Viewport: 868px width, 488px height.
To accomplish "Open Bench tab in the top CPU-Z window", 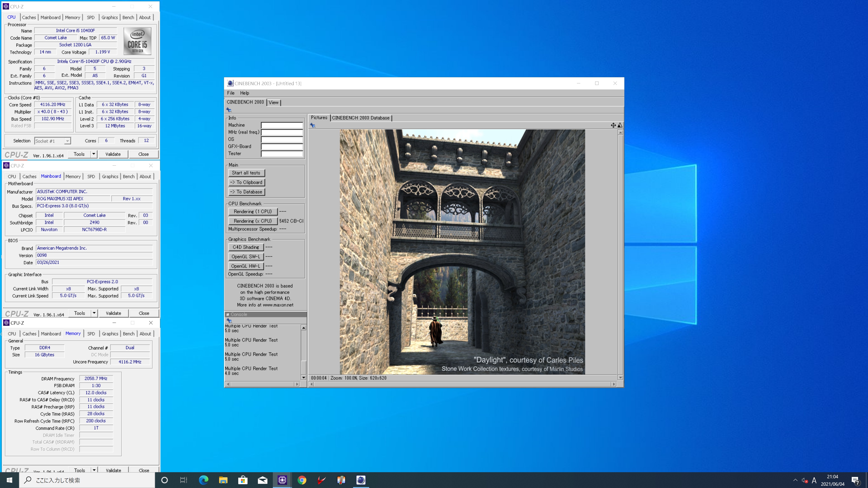I will pos(128,18).
